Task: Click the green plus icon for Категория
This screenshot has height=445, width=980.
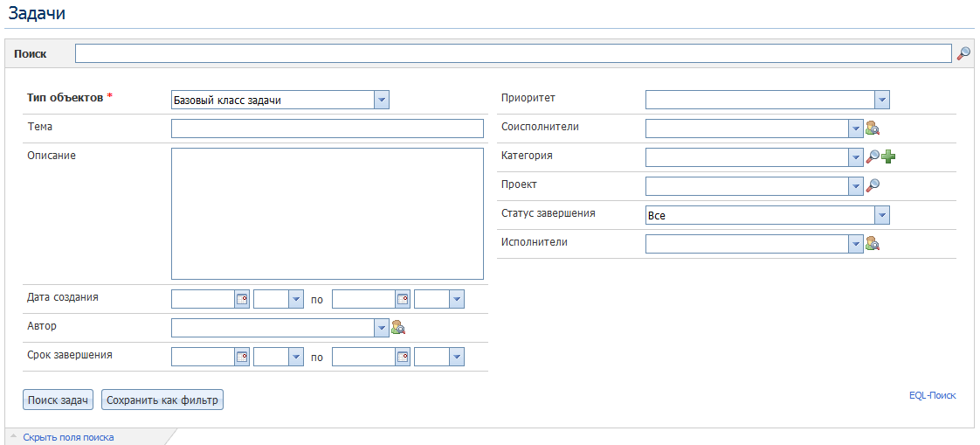Action: (x=889, y=157)
